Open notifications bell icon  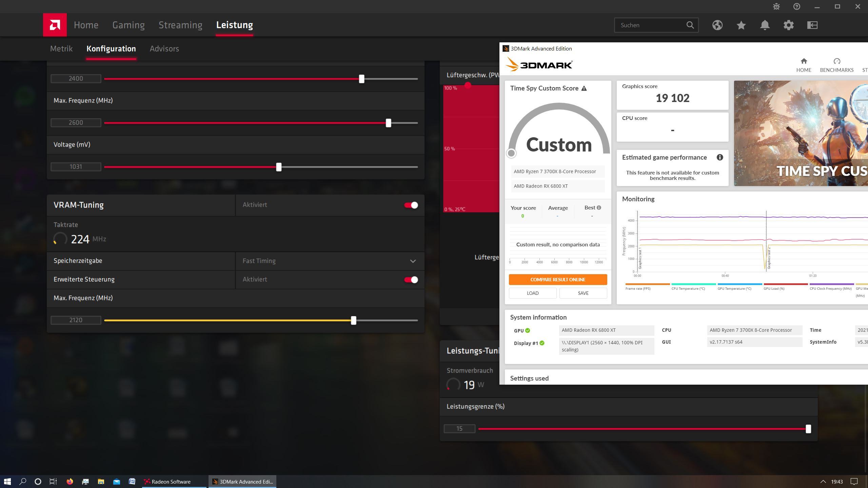click(765, 25)
